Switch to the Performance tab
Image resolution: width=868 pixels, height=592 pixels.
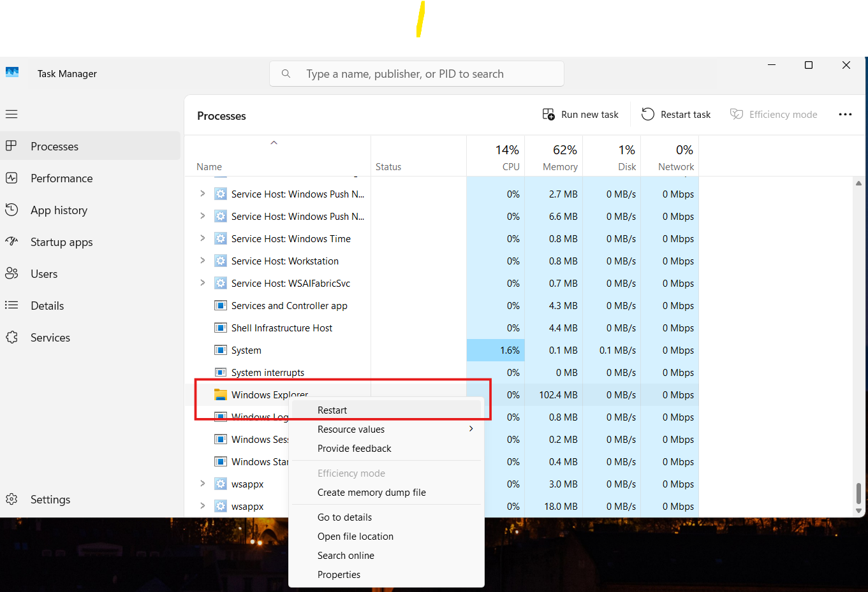pyautogui.click(x=91, y=178)
